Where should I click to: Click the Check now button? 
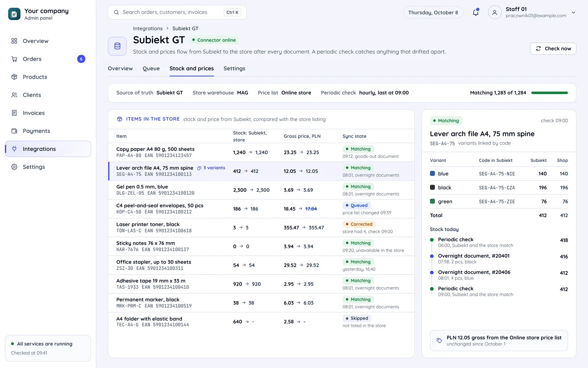(553, 49)
